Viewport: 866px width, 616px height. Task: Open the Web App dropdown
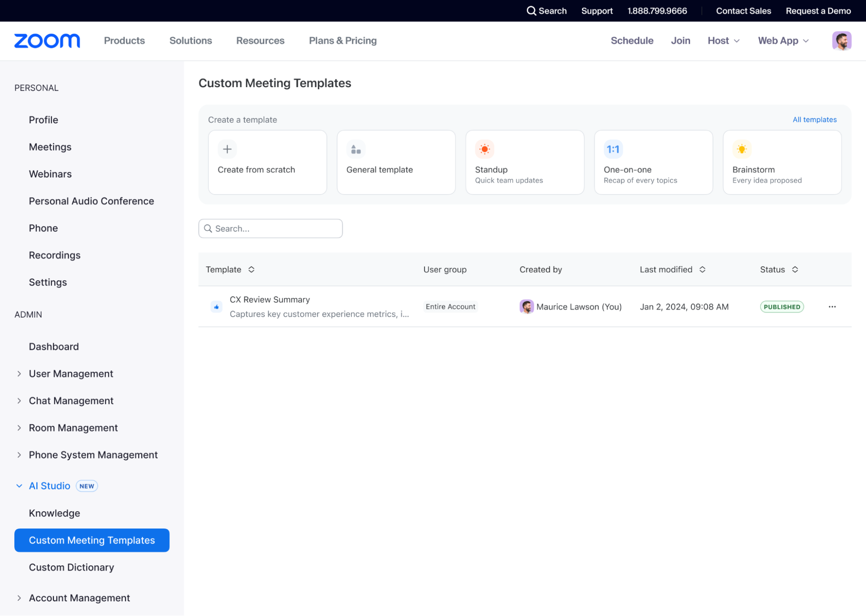(783, 41)
